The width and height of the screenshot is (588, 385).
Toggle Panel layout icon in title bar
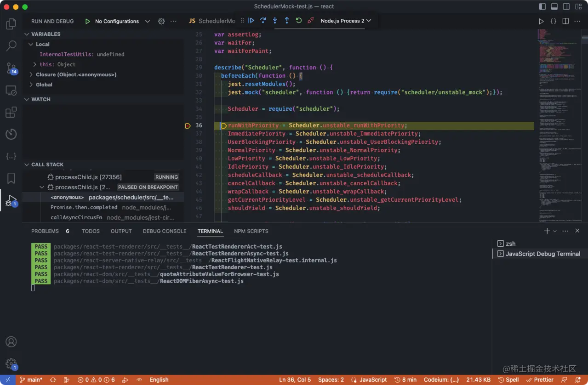(554, 6)
